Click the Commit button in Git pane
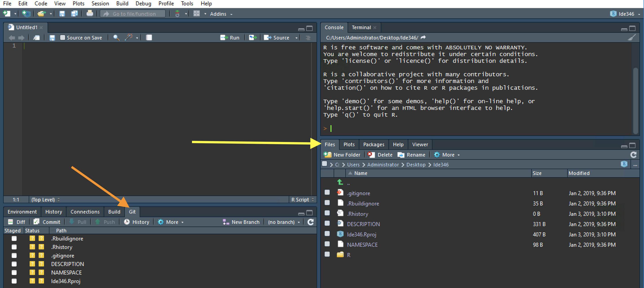Image resolution: width=644 pixels, height=288 pixels. pos(47,222)
